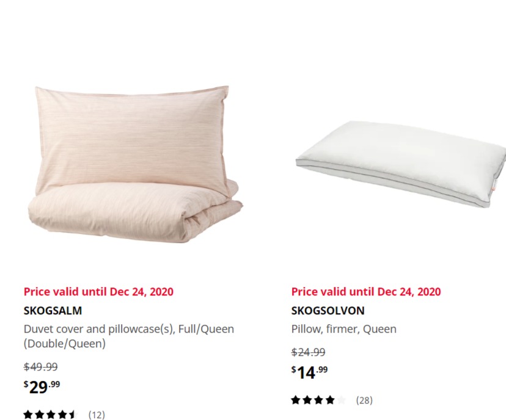Click the SKOGSOLVON product name link

(328, 310)
